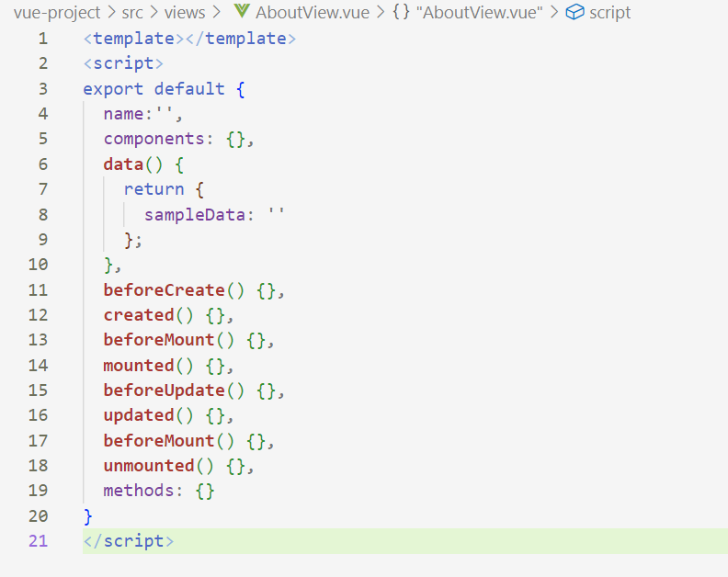Click beforeMount() on line 13
728x577 pixels.
pyautogui.click(x=169, y=340)
